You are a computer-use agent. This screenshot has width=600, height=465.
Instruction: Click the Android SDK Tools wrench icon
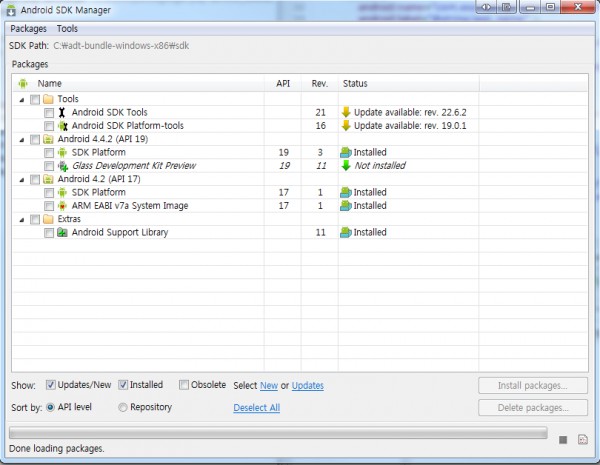point(62,113)
